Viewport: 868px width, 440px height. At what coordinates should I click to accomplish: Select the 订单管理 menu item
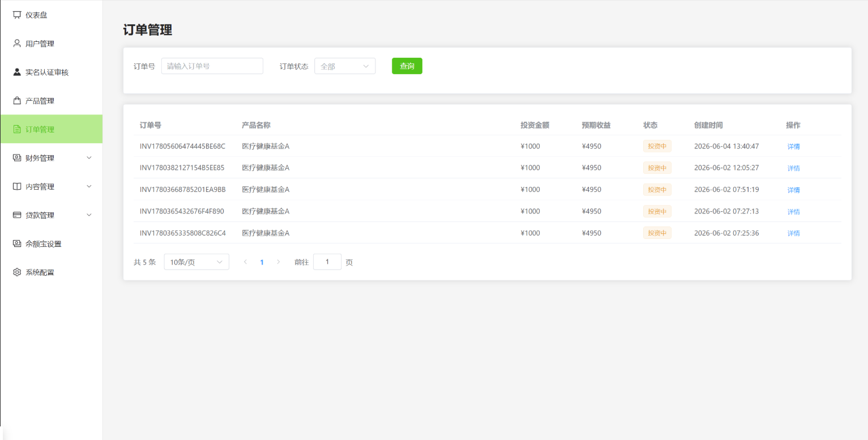52,129
